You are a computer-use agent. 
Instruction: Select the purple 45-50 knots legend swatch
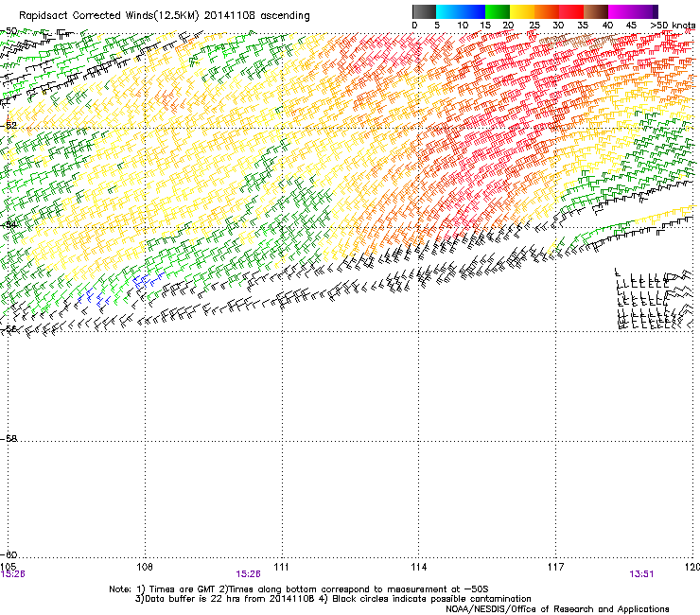(645, 11)
